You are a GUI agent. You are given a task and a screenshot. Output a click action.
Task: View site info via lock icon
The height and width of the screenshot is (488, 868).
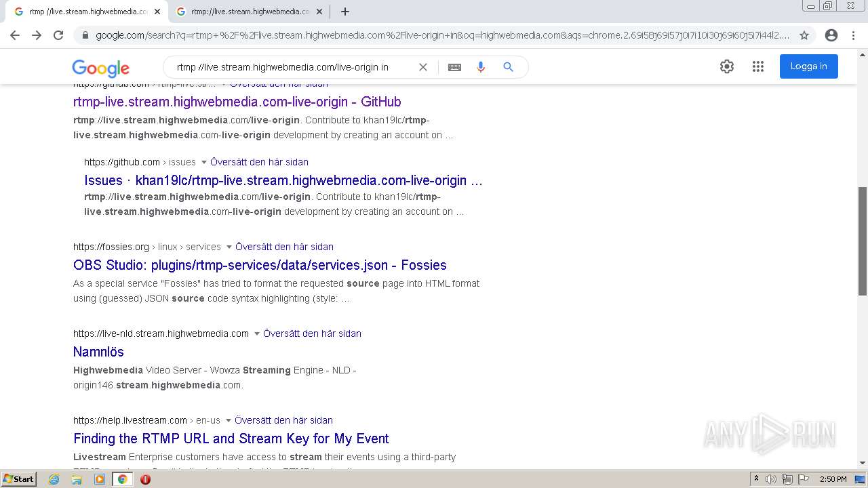point(85,35)
